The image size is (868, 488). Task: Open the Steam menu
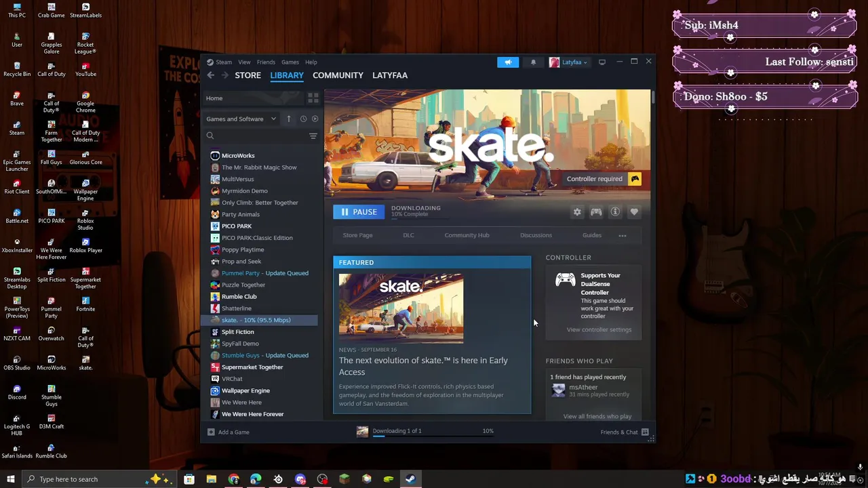point(224,62)
